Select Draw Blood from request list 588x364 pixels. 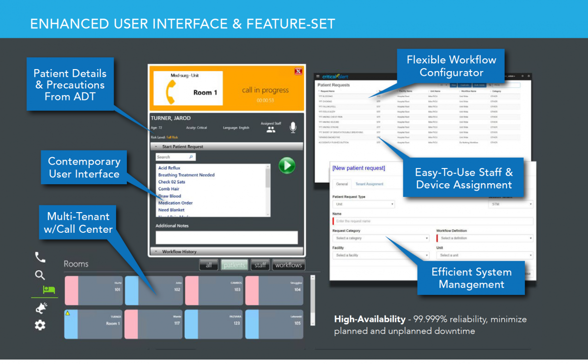coord(170,196)
